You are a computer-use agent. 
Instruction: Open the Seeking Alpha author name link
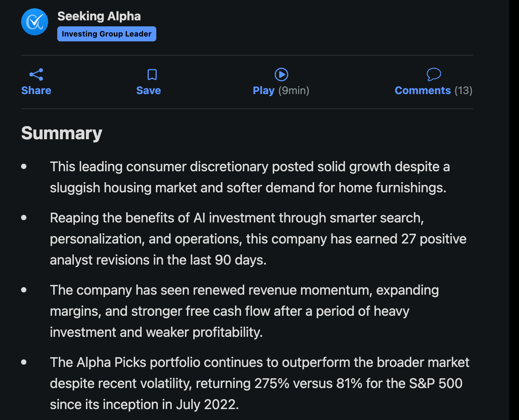(x=99, y=16)
